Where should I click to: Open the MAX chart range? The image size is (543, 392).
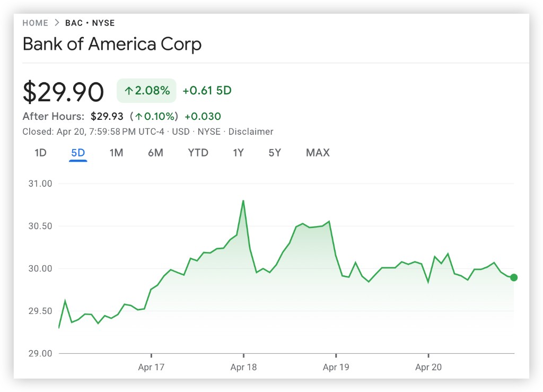click(x=318, y=153)
